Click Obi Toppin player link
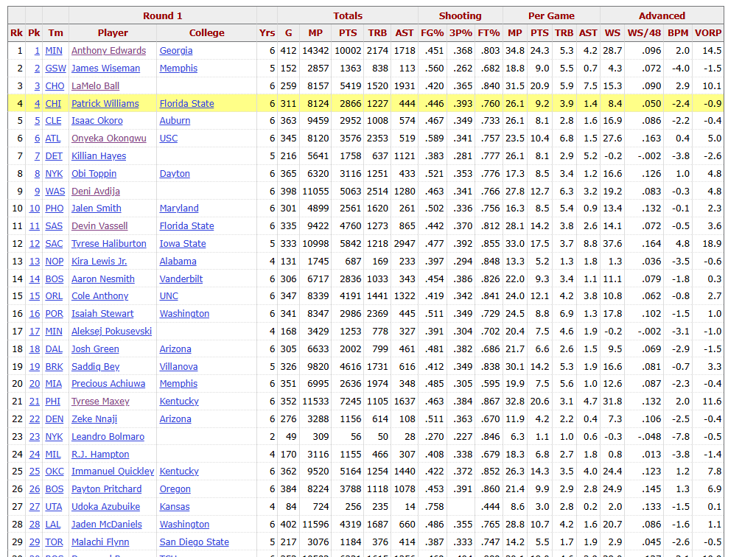756x557 pixels. pyautogui.click(x=94, y=174)
